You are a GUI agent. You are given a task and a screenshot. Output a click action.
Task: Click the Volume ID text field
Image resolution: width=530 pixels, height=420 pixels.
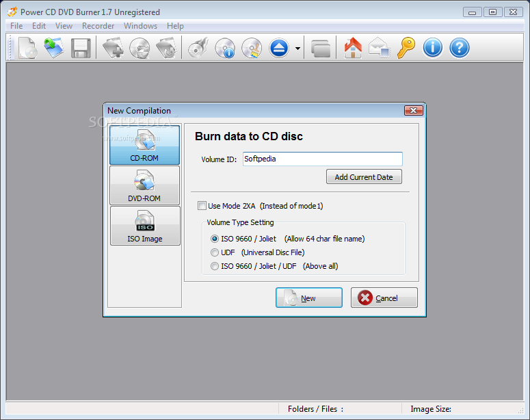pos(323,159)
